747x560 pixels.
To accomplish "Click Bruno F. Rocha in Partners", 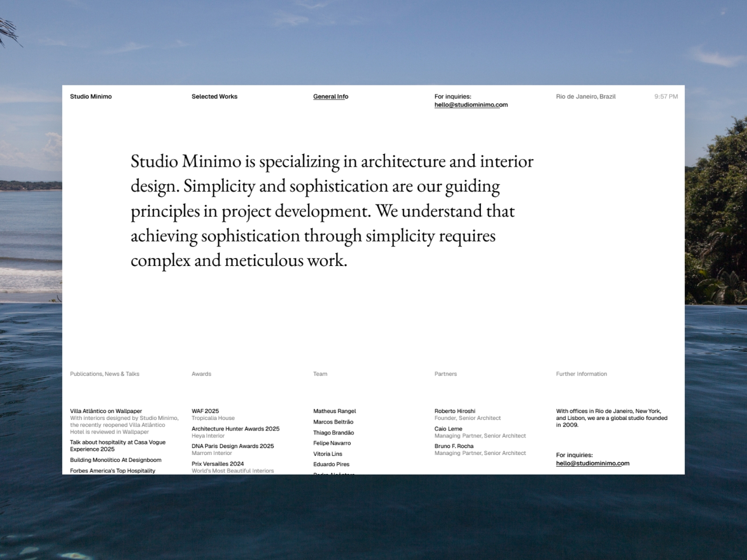I will tap(454, 446).
